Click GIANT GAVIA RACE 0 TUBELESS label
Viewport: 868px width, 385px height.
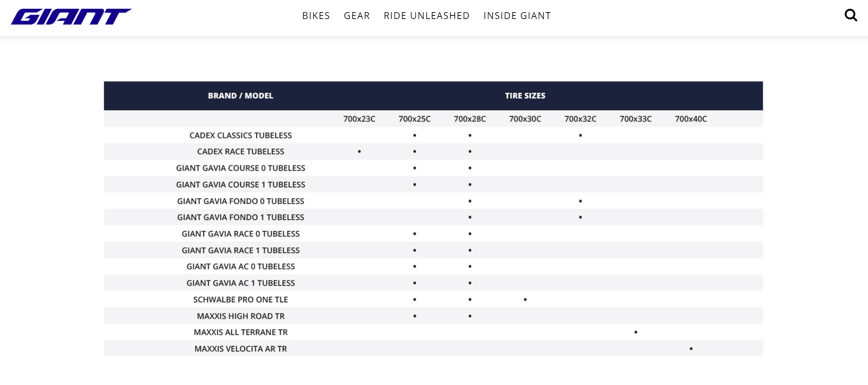pyautogui.click(x=241, y=234)
